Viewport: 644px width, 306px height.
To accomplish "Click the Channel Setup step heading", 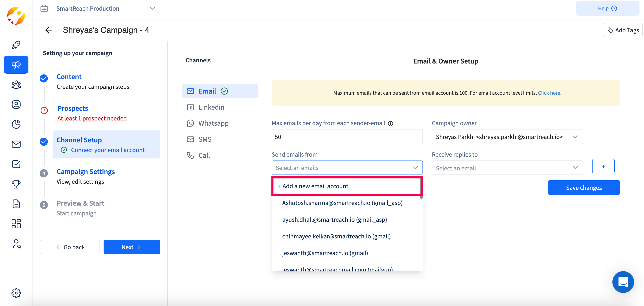I will [x=79, y=140].
